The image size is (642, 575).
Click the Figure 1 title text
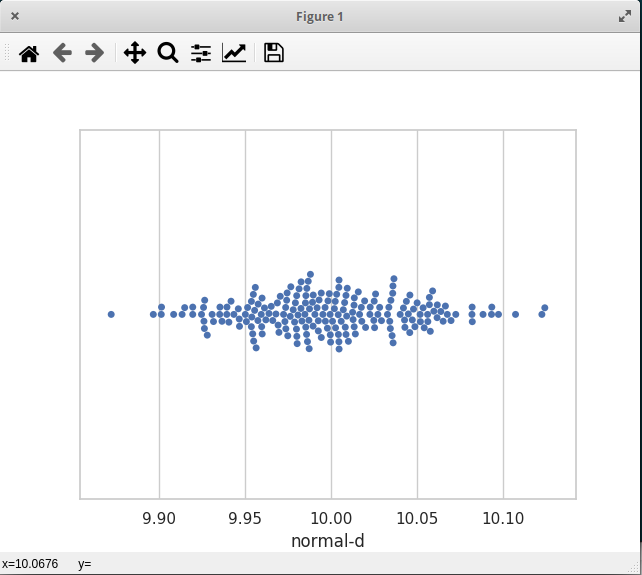pos(319,16)
